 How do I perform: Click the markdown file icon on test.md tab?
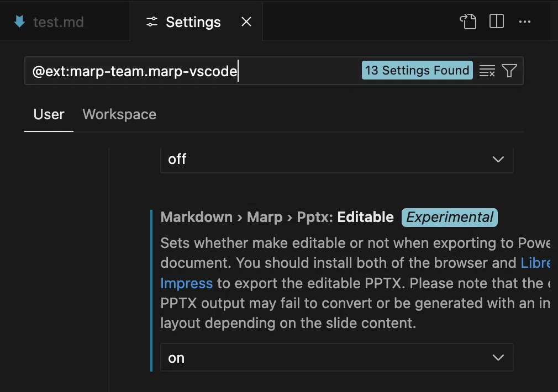pos(19,22)
